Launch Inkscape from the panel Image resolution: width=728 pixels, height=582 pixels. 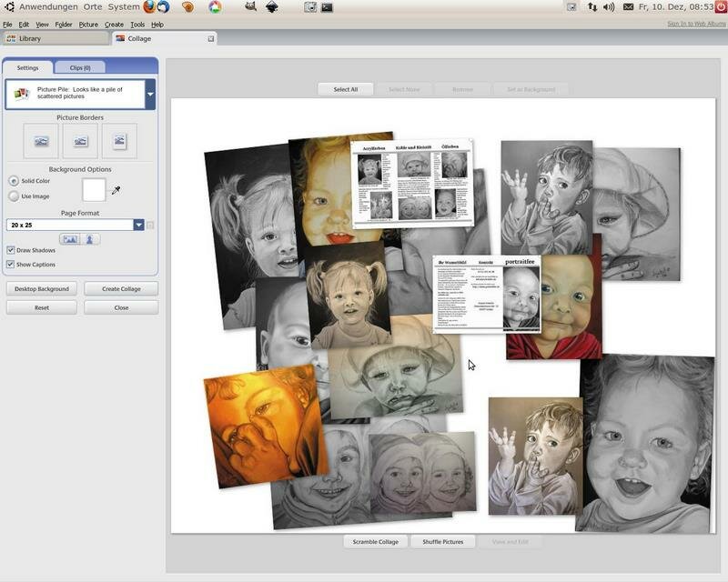click(x=271, y=6)
